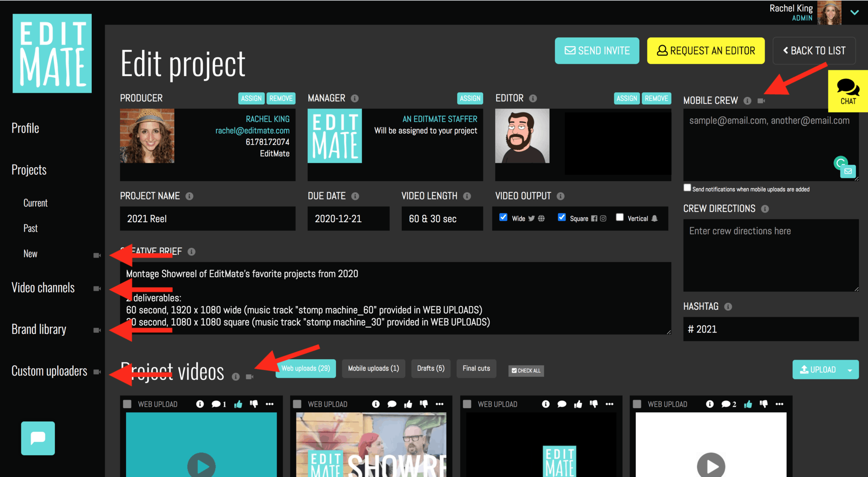Open the Showreel video thumbnail
The height and width of the screenshot is (477, 868).
coord(371,445)
